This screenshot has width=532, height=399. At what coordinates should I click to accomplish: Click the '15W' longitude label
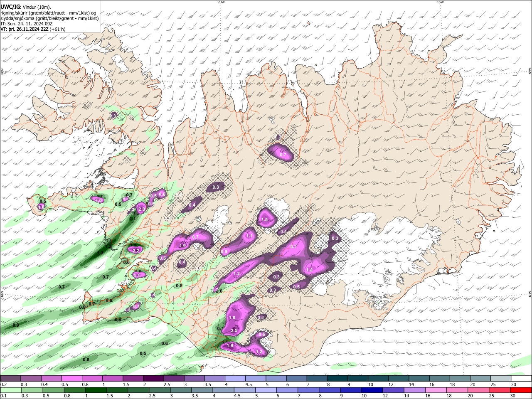click(x=440, y=2)
